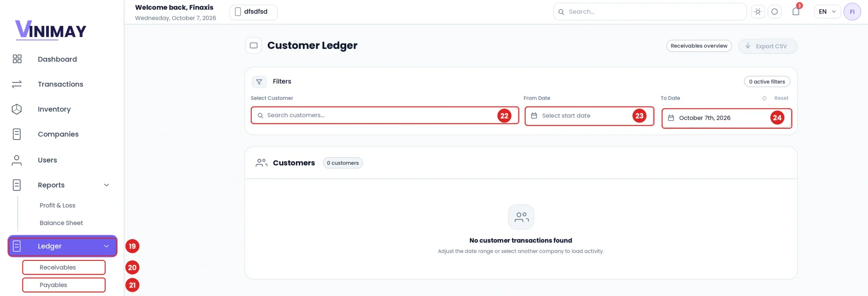This screenshot has width=868, height=296.
Task: Open the dfsdfsd company selector
Action: [x=253, y=12]
